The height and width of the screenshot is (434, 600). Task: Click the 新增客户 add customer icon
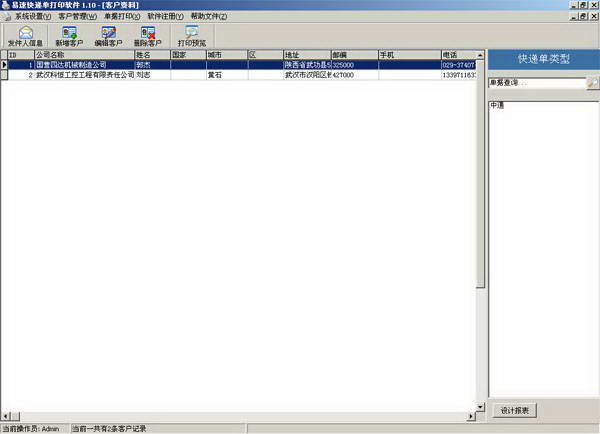68,37
